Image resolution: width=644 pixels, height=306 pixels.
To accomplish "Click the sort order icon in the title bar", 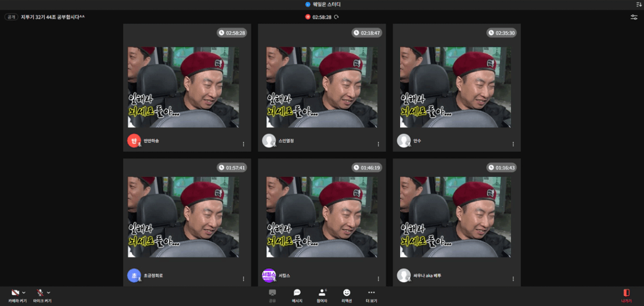I will coord(638,4).
